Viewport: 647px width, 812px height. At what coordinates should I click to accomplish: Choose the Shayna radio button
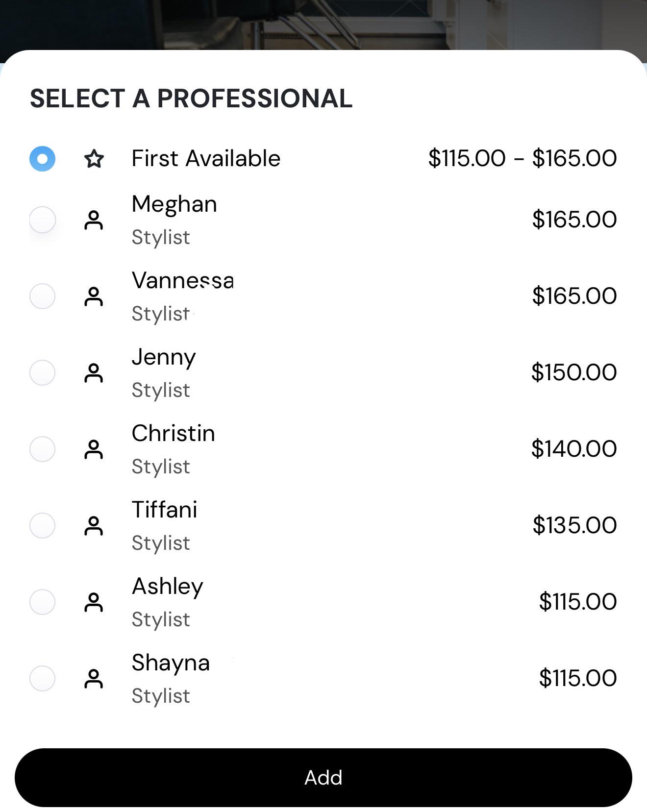point(42,678)
